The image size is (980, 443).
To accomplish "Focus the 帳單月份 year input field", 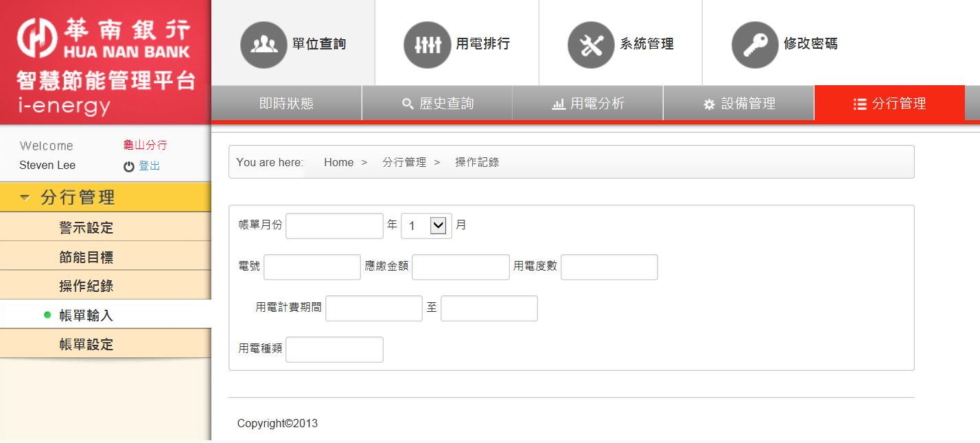I will tap(334, 225).
